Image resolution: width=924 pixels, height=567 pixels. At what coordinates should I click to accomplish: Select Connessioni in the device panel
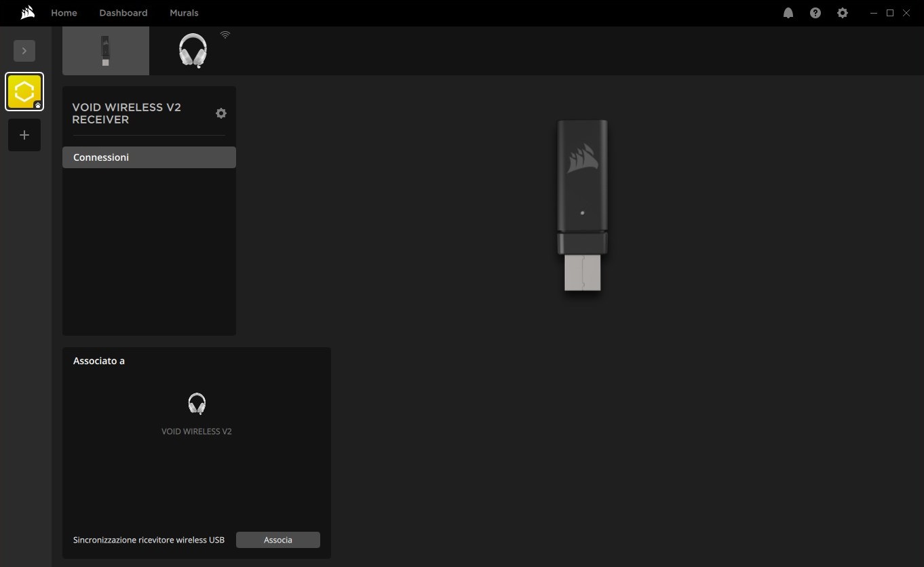point(149,157)
